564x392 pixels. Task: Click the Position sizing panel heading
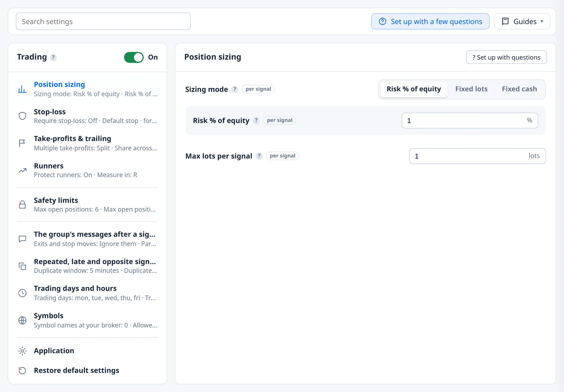pos(213,57)
